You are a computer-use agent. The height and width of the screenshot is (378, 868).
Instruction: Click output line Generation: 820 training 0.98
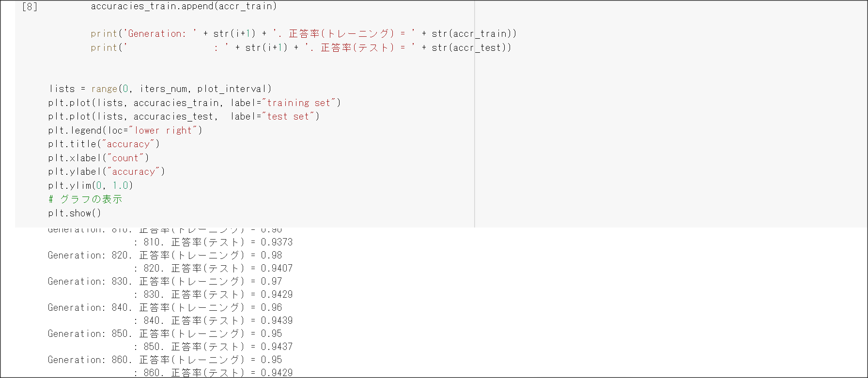coord(165,255)
